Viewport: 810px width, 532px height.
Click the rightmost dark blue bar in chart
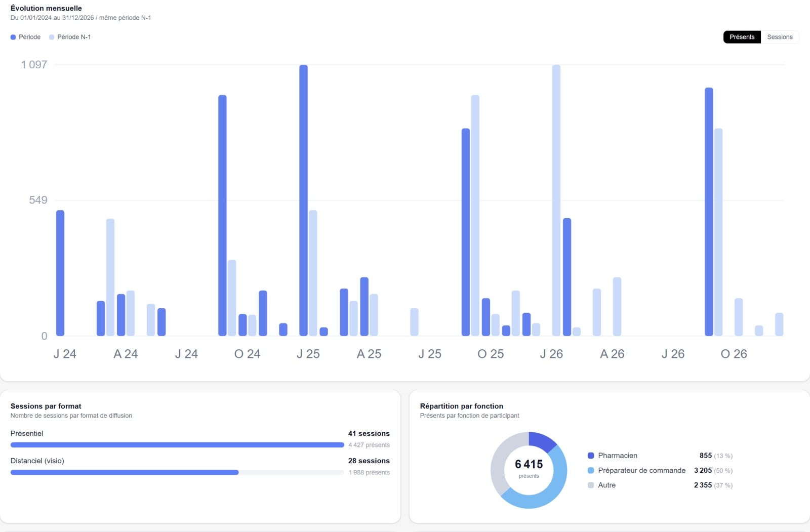[x=709, y=212]
